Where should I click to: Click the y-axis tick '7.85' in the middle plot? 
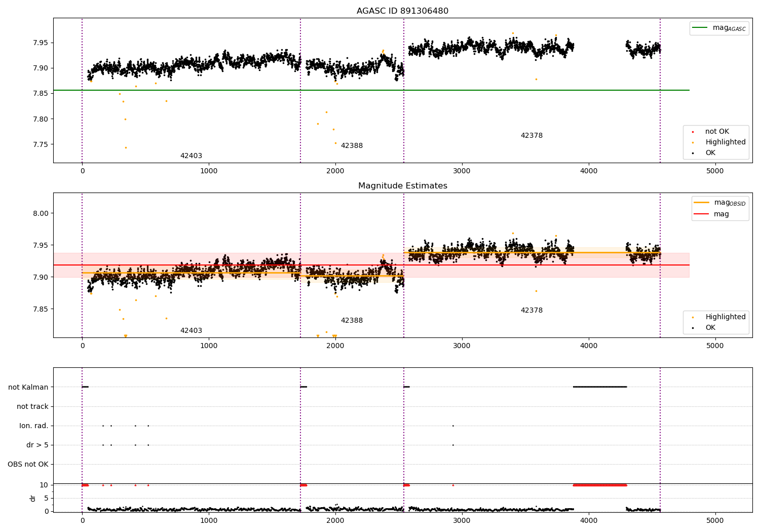coord(41,309)
